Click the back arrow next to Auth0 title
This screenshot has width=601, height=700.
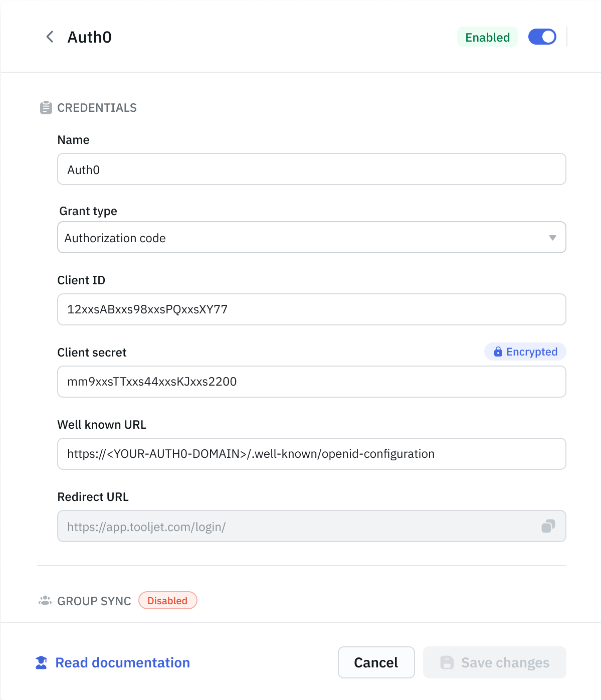[49, 37]
